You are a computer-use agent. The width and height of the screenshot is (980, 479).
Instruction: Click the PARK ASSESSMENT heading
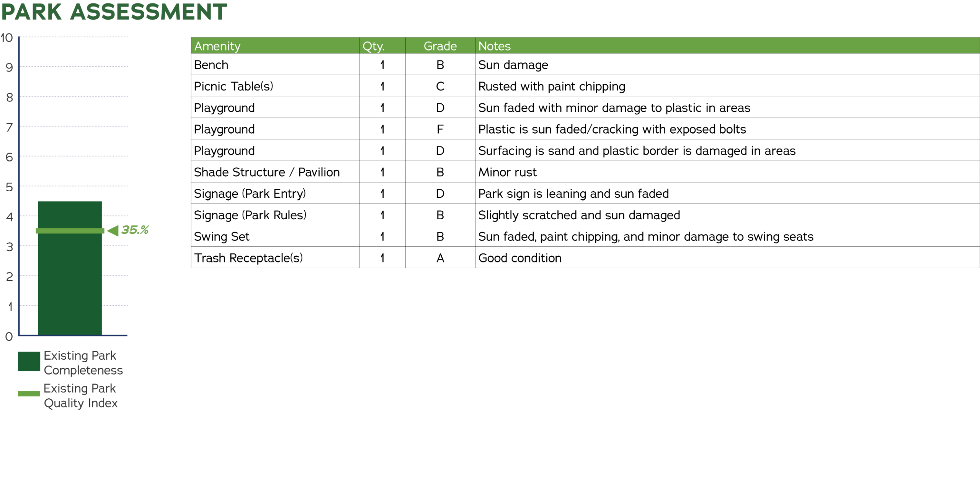[x=114, y=11]
